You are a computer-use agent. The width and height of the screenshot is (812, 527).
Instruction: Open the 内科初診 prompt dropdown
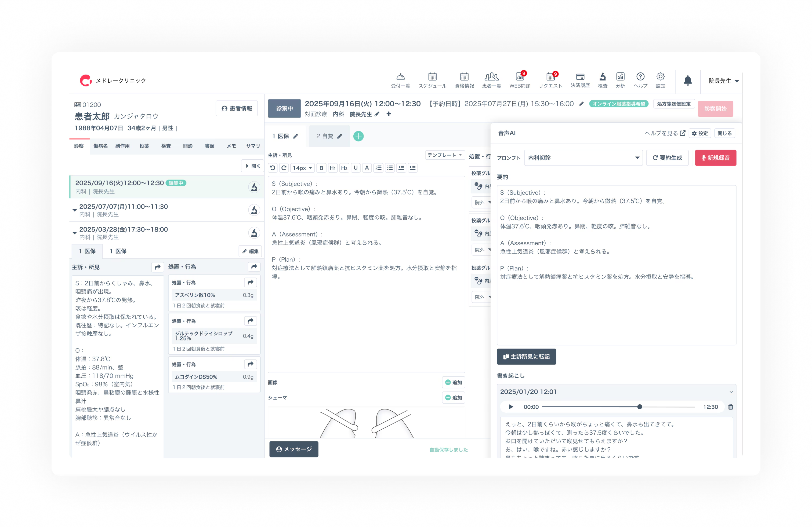pyautogui.click(x=583, y=158)
